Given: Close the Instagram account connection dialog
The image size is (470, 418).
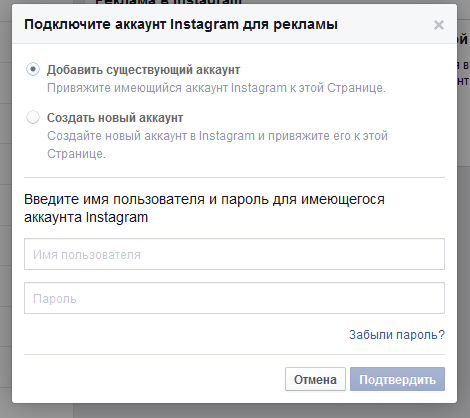Looking at the screenshot, I should 439,25.
